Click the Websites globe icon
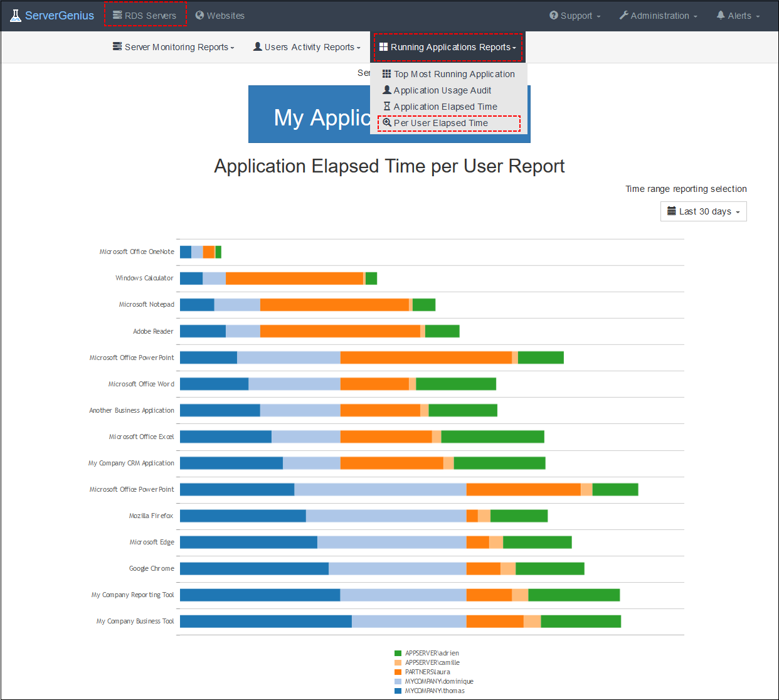The height and width of the screenshot is (700, 779). (x=199, y=15)
